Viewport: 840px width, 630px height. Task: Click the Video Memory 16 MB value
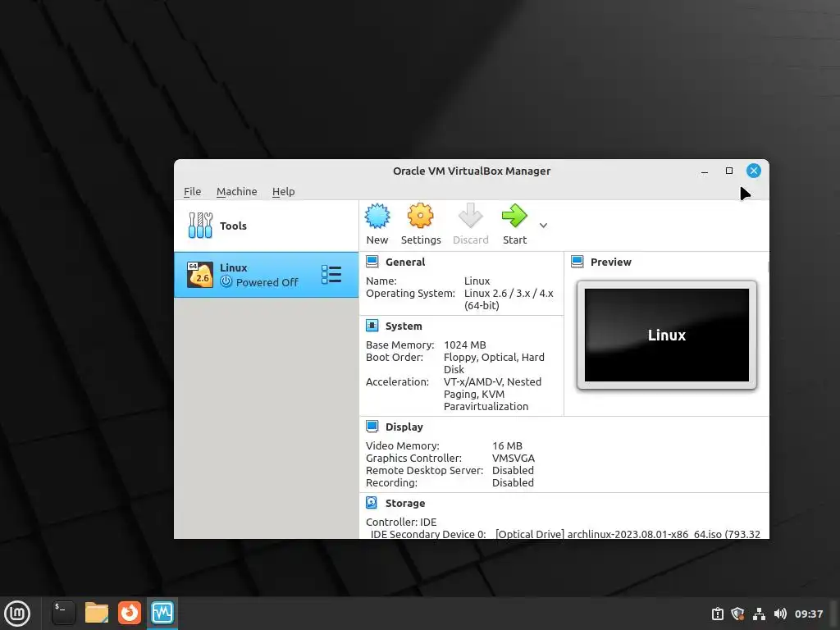507,445
